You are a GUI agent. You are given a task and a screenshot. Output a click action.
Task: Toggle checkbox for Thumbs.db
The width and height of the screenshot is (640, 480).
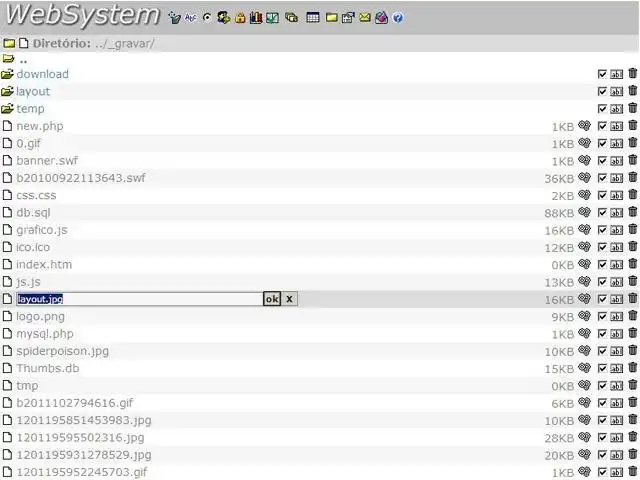602,368
